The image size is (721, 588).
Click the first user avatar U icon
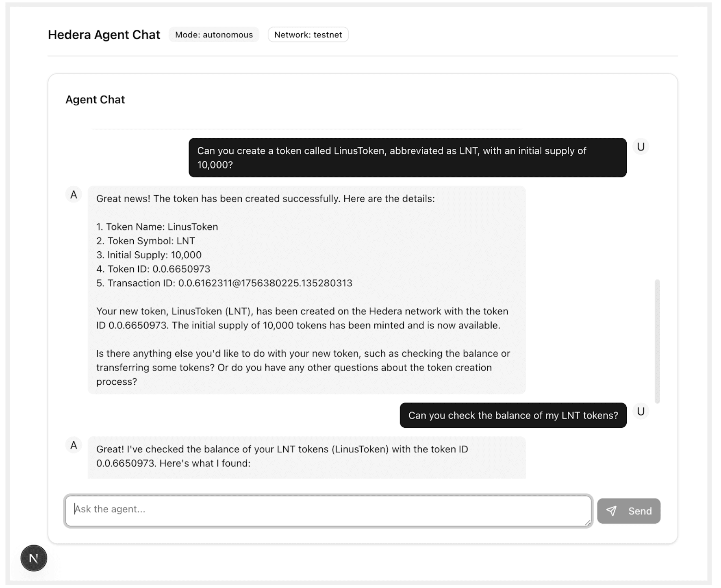(641, 147)
